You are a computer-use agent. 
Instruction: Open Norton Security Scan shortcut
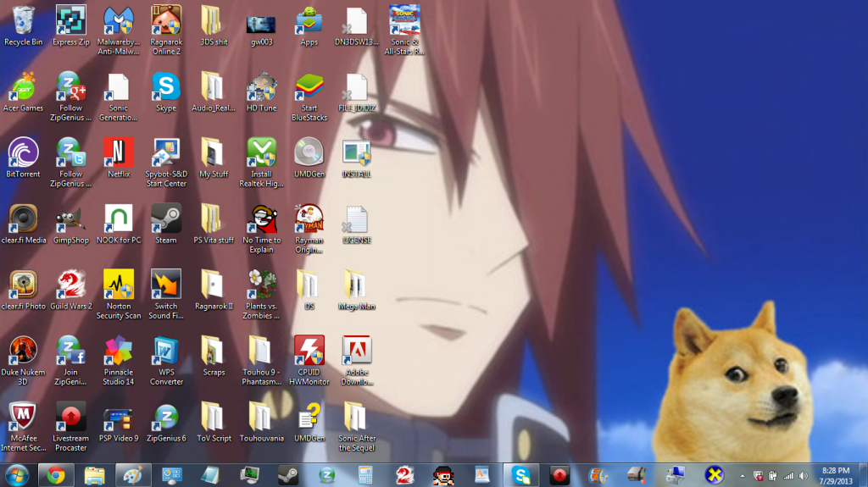[x=119, y=295]
